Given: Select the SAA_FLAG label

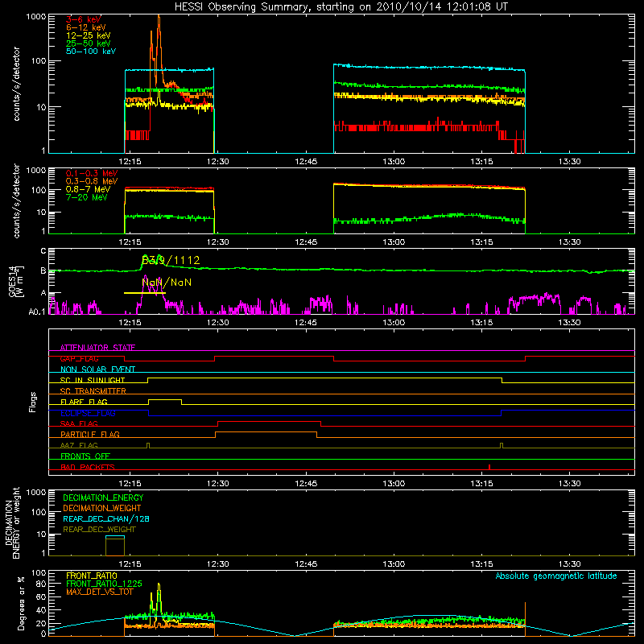Looking at the screenshot, I should (79, 423).
